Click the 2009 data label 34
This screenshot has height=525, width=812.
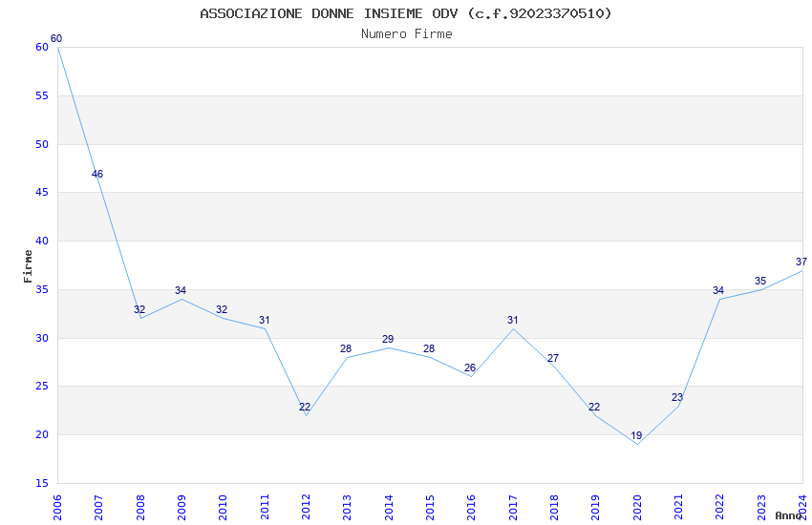(x=181, y=290)
